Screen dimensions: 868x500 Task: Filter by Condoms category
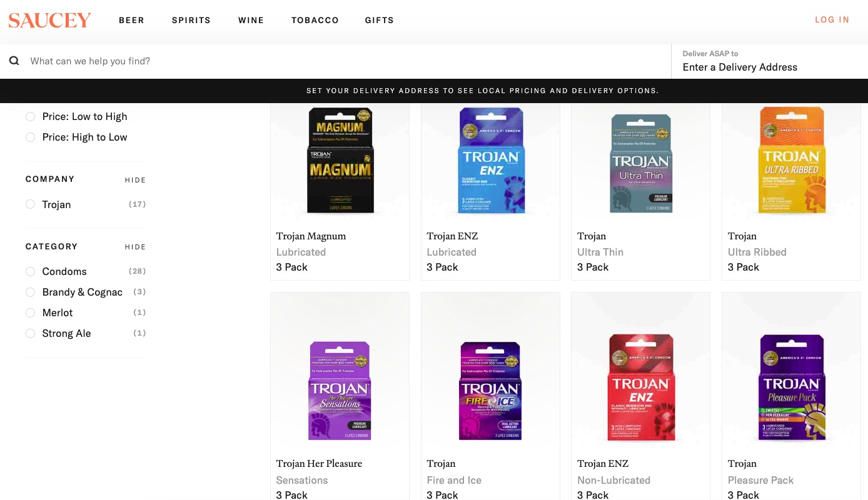pyautogui.click(x=56, y=271)
